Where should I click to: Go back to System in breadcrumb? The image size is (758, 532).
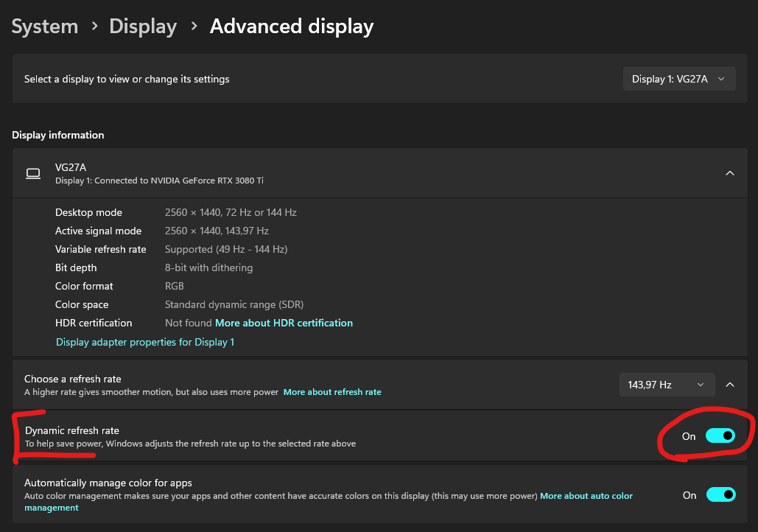click(45, 27)
